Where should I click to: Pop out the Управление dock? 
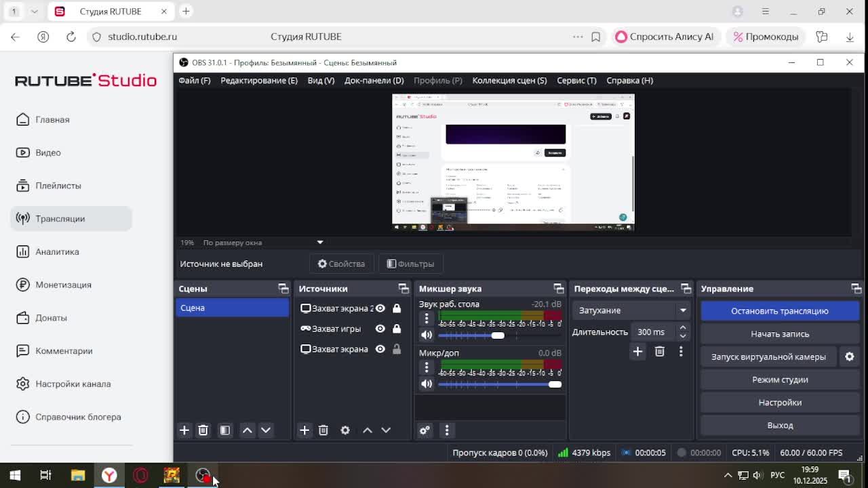(x=856, y=289)
